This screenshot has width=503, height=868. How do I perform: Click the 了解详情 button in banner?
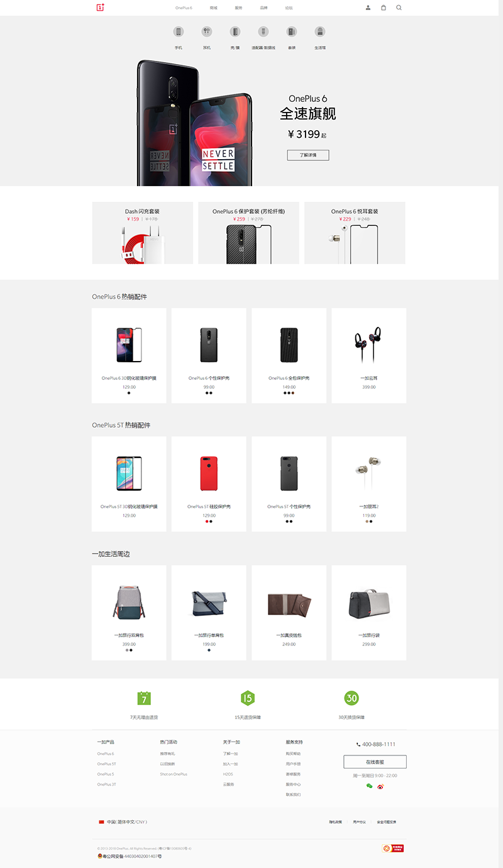click(308, 155)
